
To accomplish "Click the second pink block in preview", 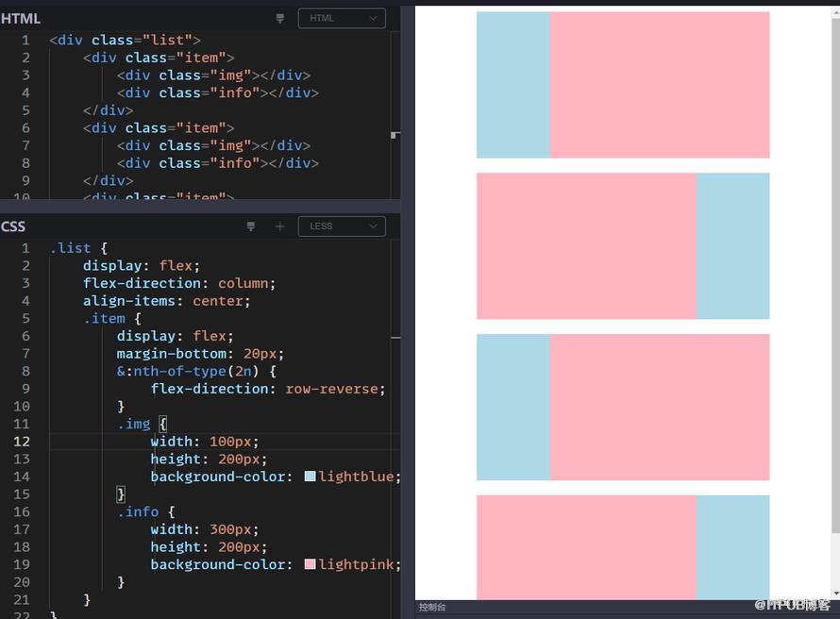I will pyautogui.click(x=586, y=245).
